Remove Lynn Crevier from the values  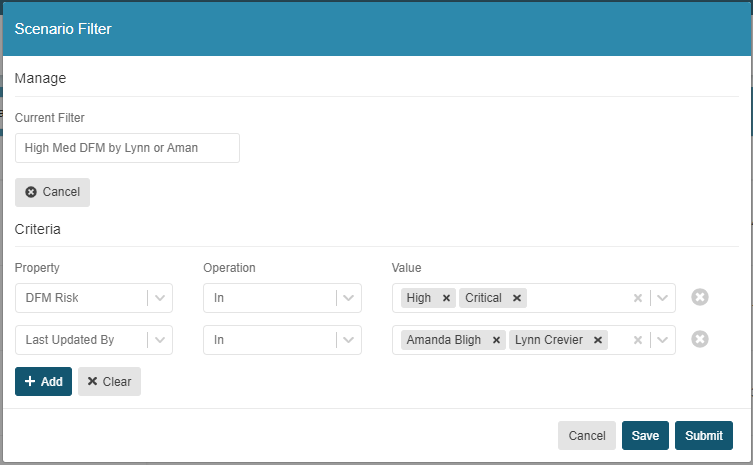[x=598, y=340]
